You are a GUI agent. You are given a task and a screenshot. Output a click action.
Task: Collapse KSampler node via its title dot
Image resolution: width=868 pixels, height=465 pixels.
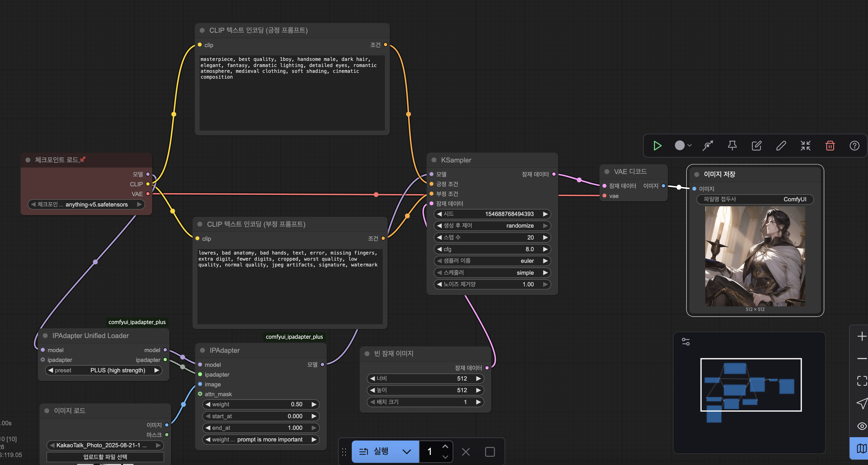434,160
